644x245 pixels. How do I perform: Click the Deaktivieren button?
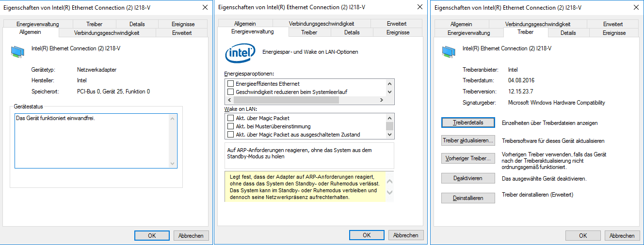[468, 178]
